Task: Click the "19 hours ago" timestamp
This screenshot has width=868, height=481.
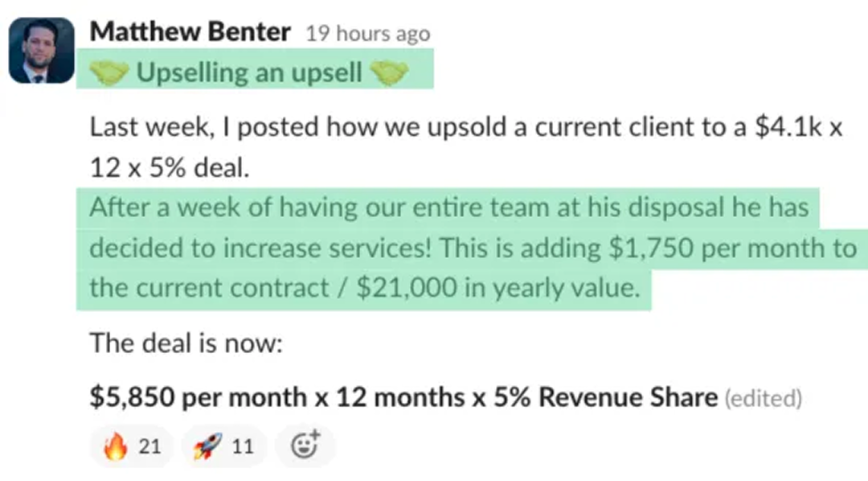Action: click(x=368, y=34)
